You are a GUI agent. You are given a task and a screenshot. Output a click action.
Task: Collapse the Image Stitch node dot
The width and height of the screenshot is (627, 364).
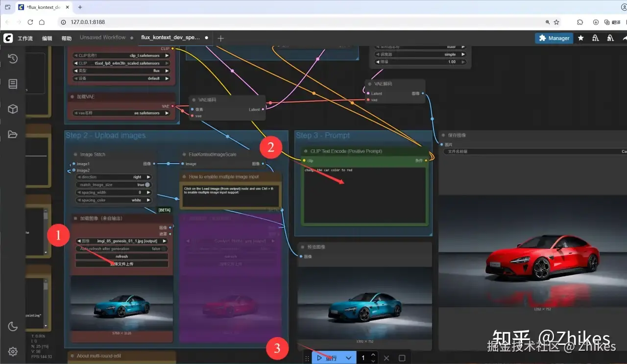point(75,154)
